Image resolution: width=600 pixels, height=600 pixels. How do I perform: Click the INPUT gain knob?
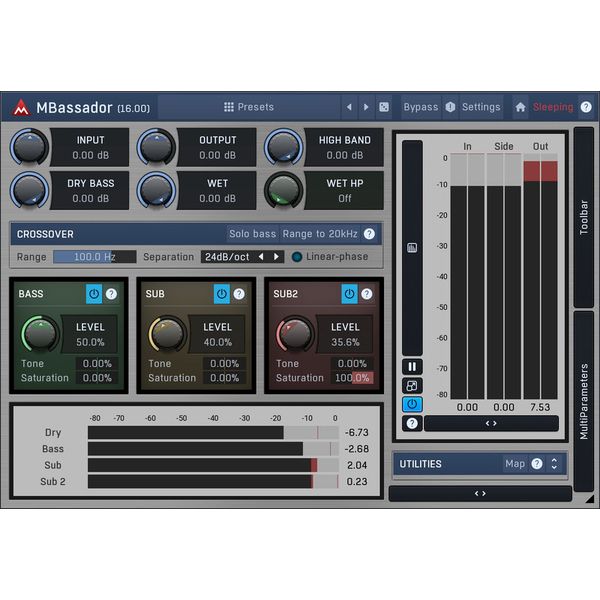coord(29,147)
